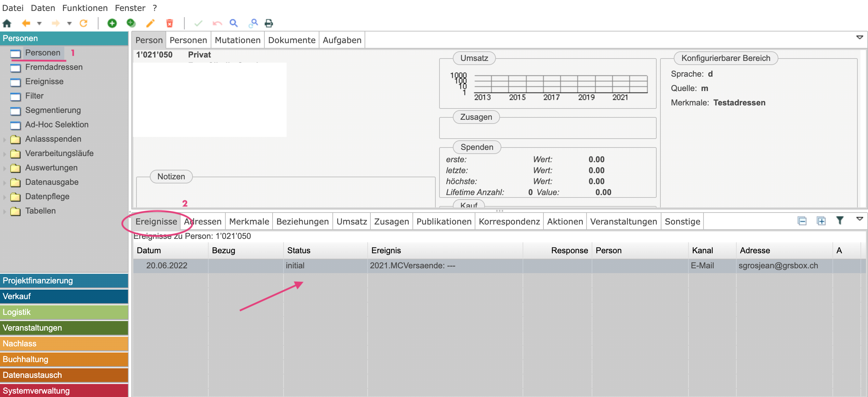Click the blue magnifier search icon
This screenshot has width=868, height=397.
234,23
